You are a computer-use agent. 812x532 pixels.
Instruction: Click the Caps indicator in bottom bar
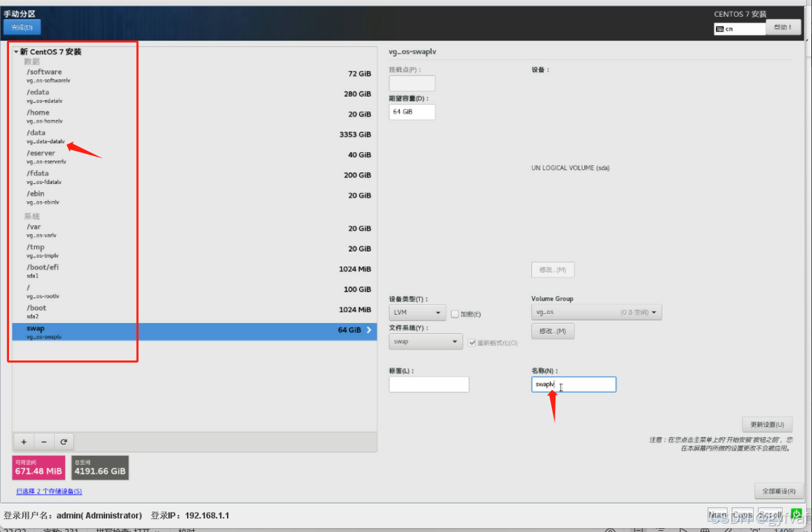click(742, 515)
